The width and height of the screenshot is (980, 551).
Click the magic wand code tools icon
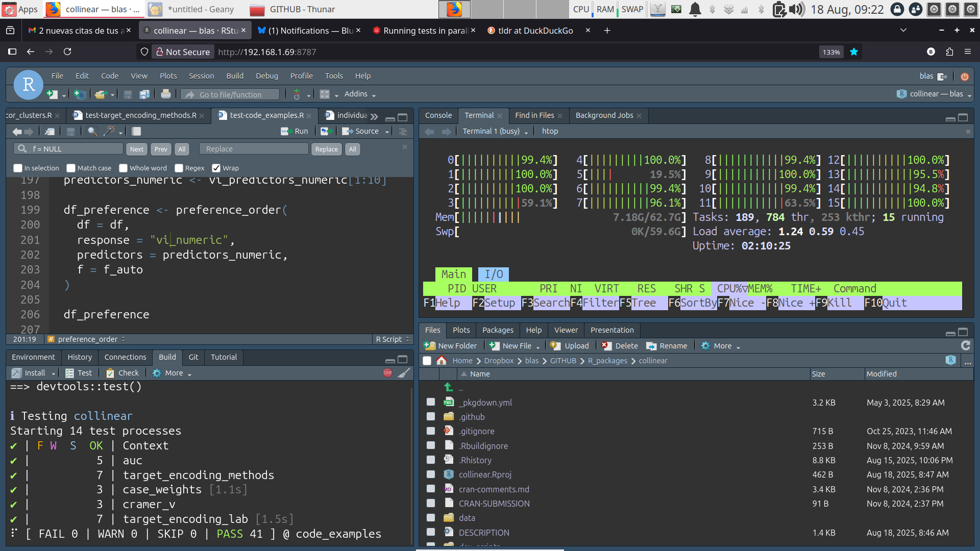(109, 131)
